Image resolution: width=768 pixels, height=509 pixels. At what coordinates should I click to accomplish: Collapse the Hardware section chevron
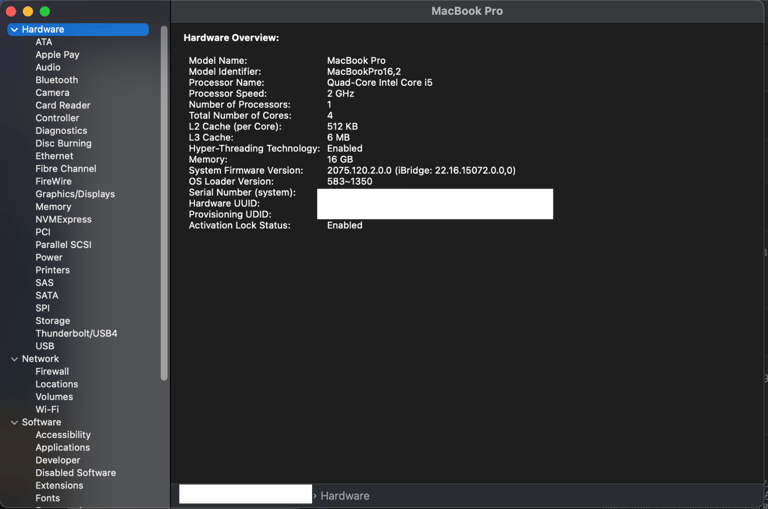pyautogui.click(x=14, y=30)
